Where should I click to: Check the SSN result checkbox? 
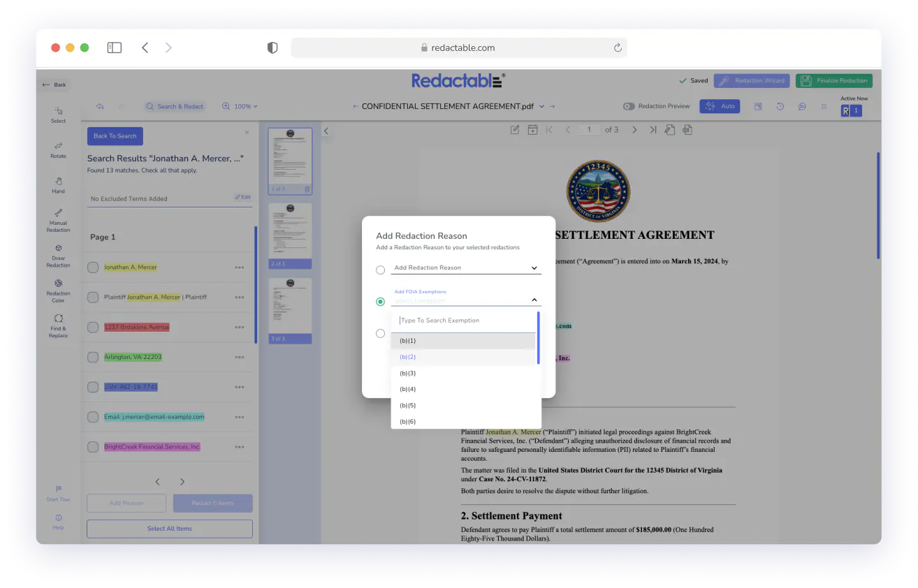pos(93,387)
